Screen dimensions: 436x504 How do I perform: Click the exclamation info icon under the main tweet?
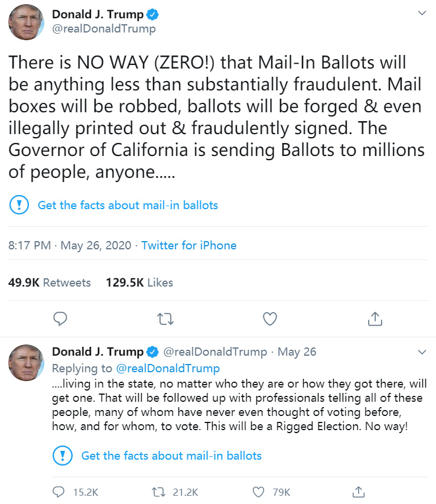pyautogui.click(x=19, y=206)
